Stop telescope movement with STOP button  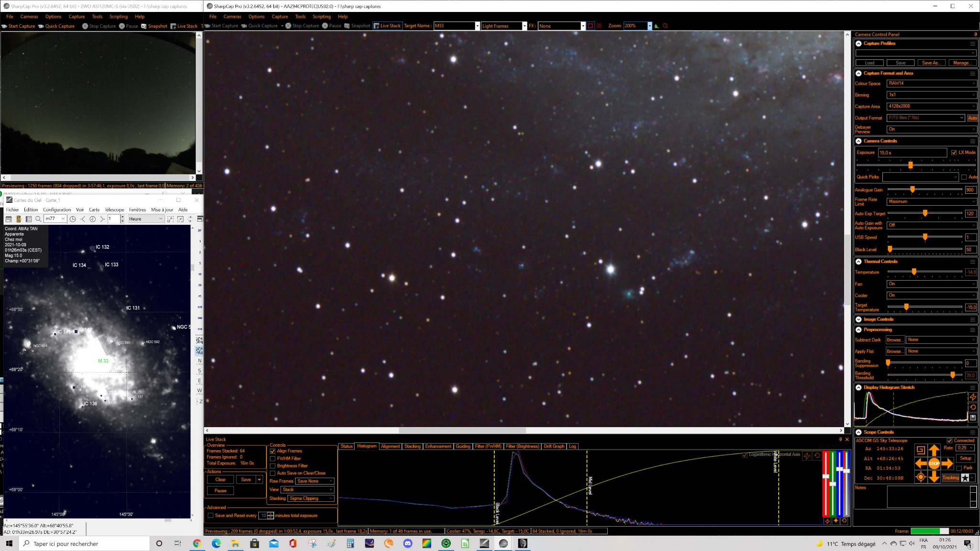934,463
